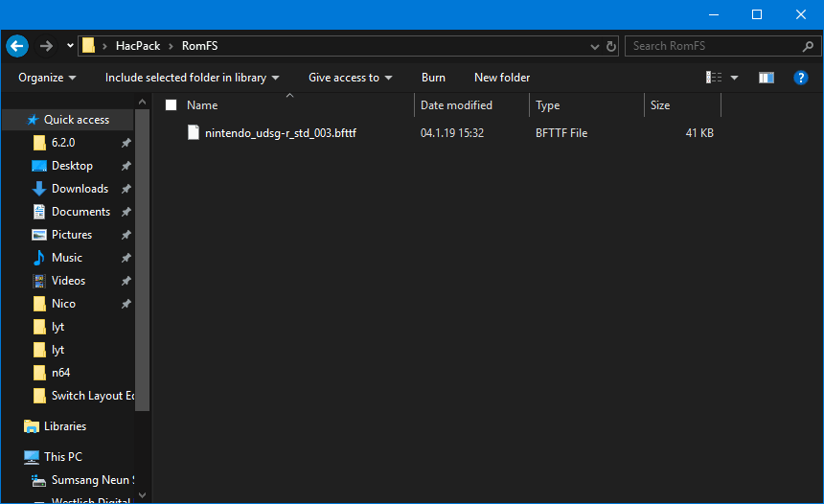This screenshot has width=824, height=504.
Task: Click the search magnifier icon
Action: pyautogui.click(x=808, y=46)
